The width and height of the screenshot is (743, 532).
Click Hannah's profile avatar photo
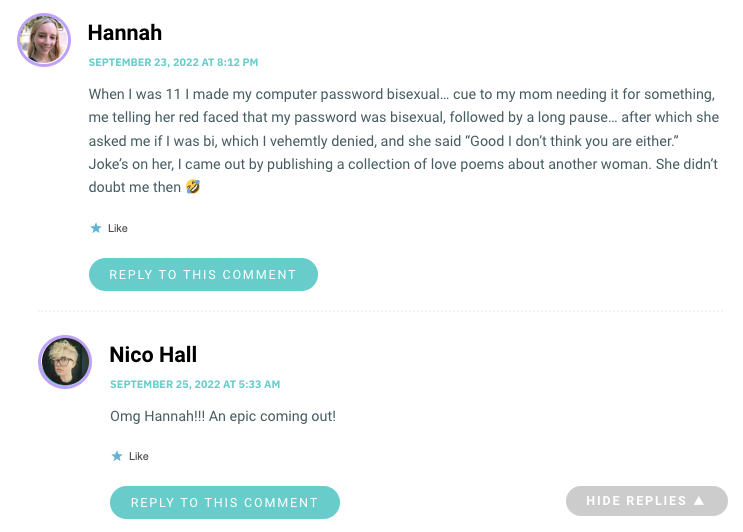pyautogui.click(x=44, y=40)
